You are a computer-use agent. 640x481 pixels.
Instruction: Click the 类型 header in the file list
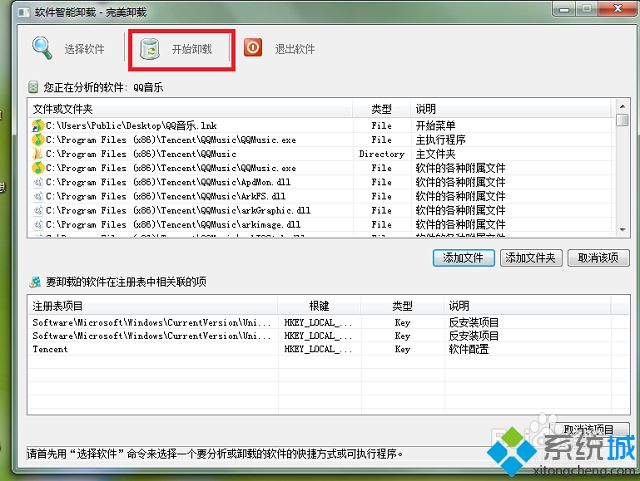[382, 109]
